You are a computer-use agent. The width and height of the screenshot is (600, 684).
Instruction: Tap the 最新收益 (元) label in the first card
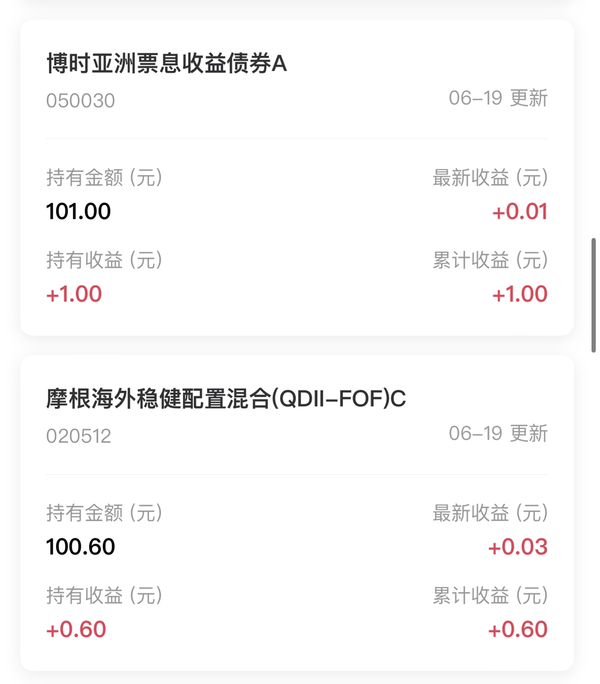point(490,178)
